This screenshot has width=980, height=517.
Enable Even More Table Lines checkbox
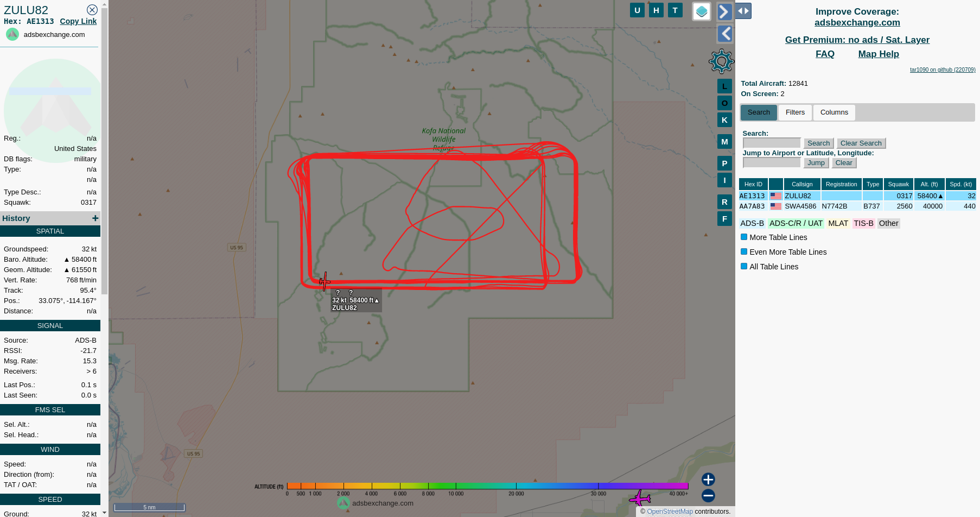(744, 251)
